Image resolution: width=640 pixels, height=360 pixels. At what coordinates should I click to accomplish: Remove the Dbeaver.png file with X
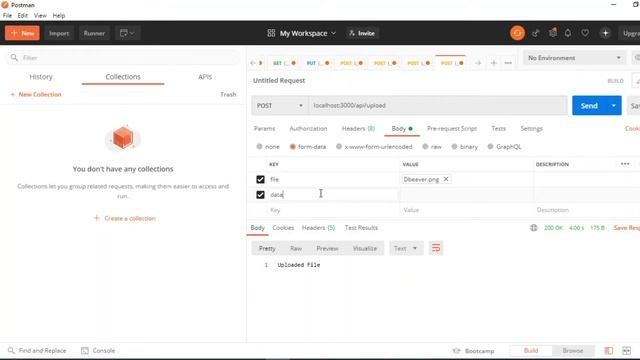click(446, 179)
